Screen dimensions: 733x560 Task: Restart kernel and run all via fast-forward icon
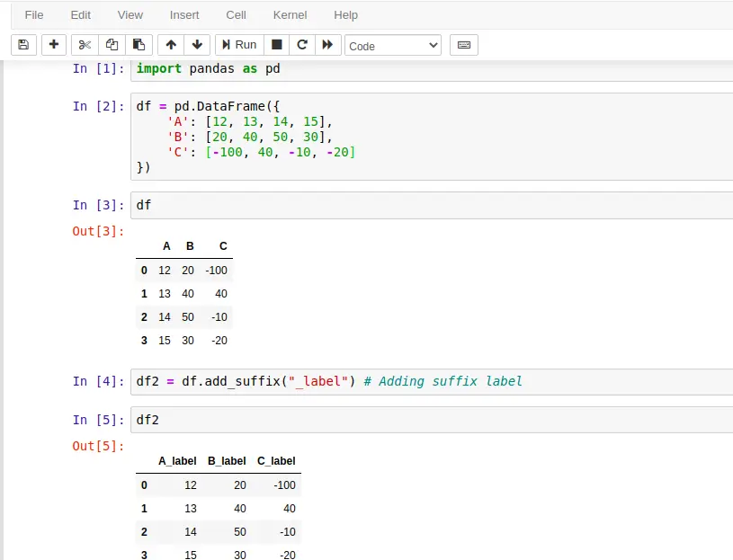point(328,44)
